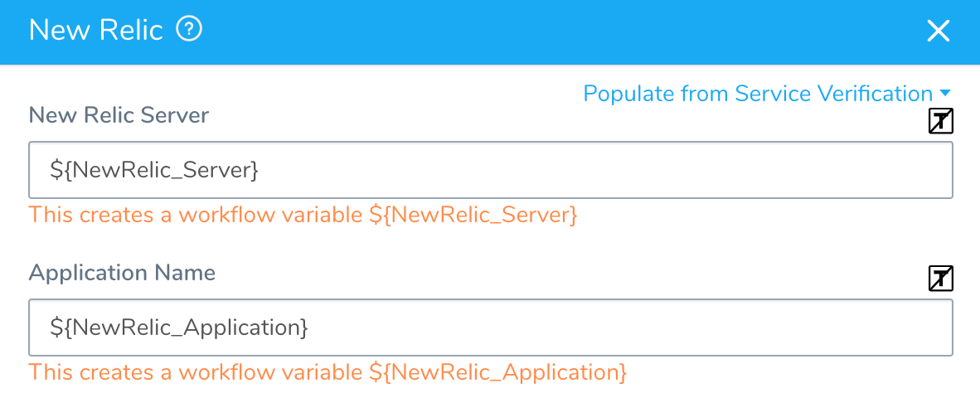Close the New Relic dialog
This screenshot has width=980, height=393.
[938, 31]
